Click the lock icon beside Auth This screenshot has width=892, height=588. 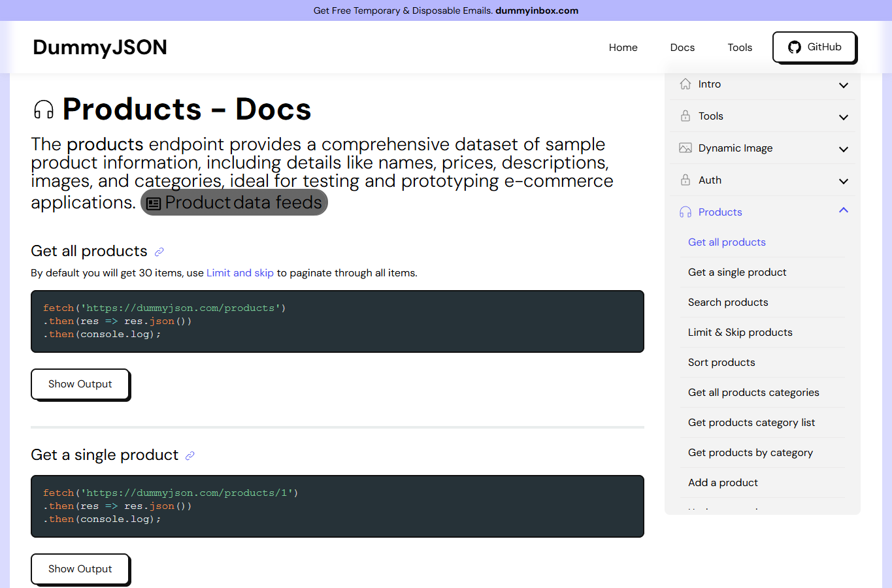[x=686, y=180]
